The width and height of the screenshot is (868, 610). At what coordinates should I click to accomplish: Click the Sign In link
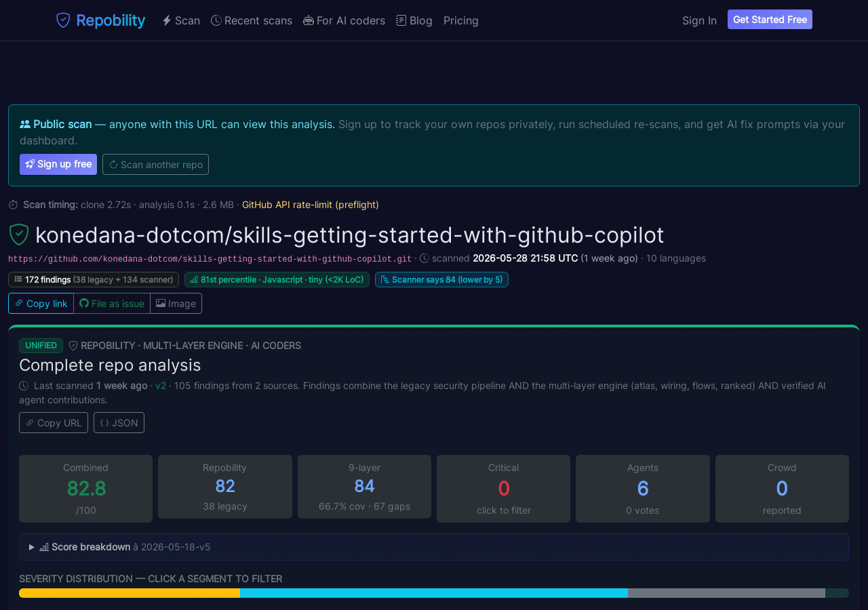699,20
